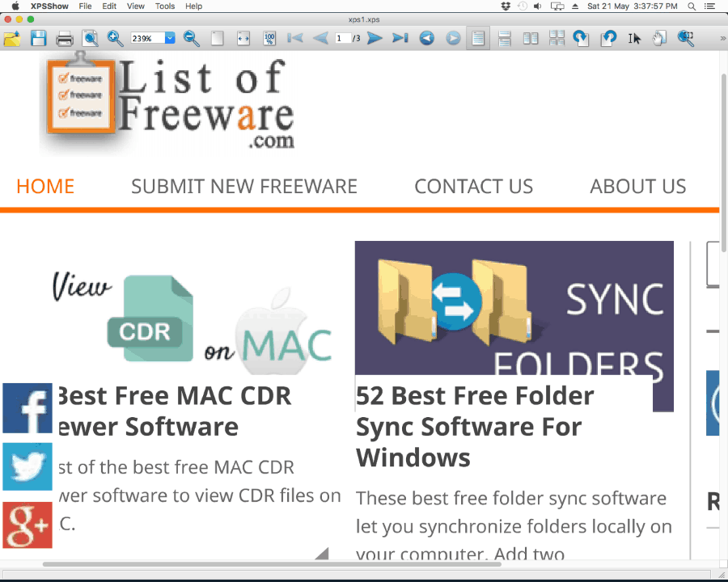
Task: Open the View menu
Action: pyautogui.click(x=136, y=6)
